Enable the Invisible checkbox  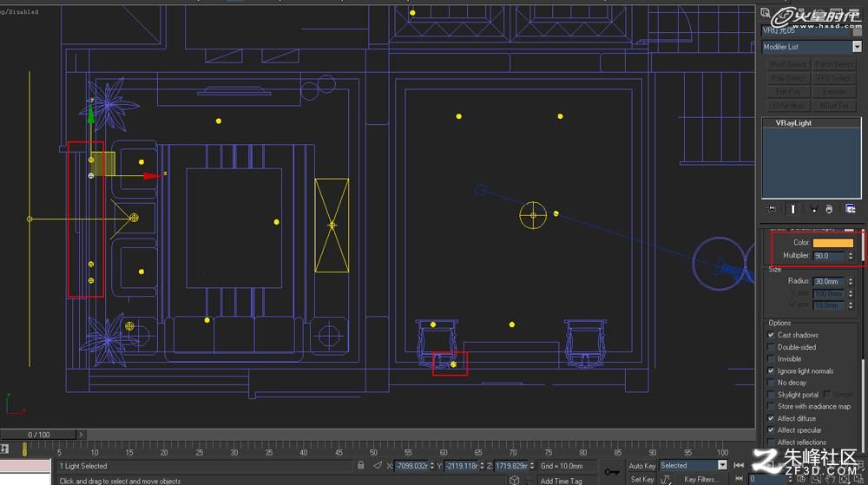[771, 358]
